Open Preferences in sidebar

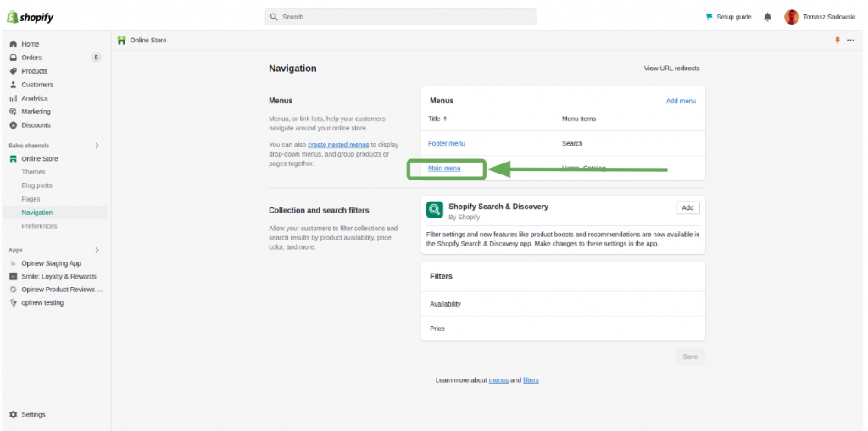39,226
